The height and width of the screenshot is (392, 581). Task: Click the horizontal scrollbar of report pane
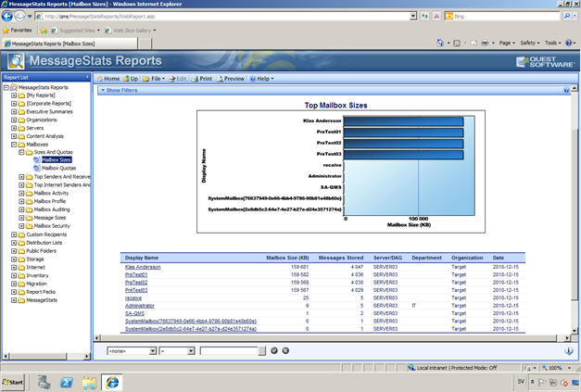click(329, 338)
